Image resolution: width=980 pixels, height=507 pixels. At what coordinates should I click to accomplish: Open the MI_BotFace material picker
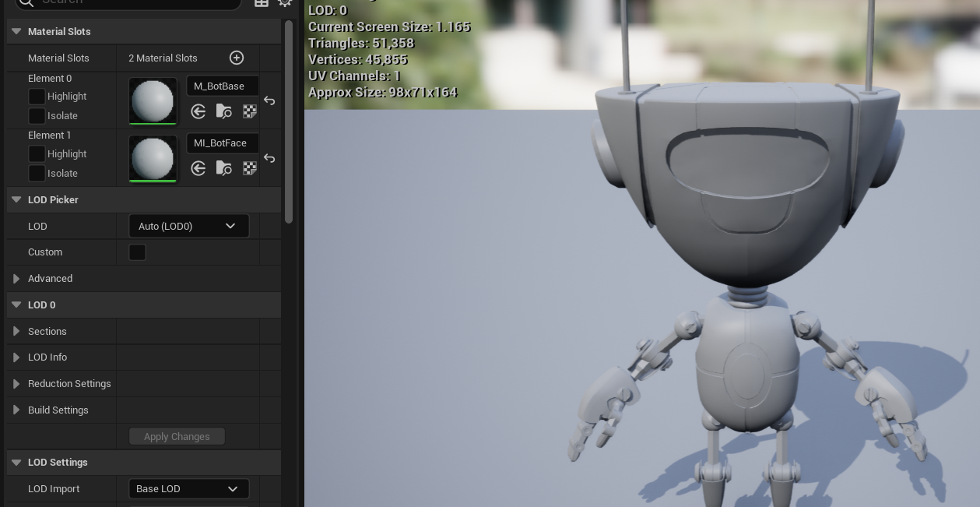coord(223,143)
